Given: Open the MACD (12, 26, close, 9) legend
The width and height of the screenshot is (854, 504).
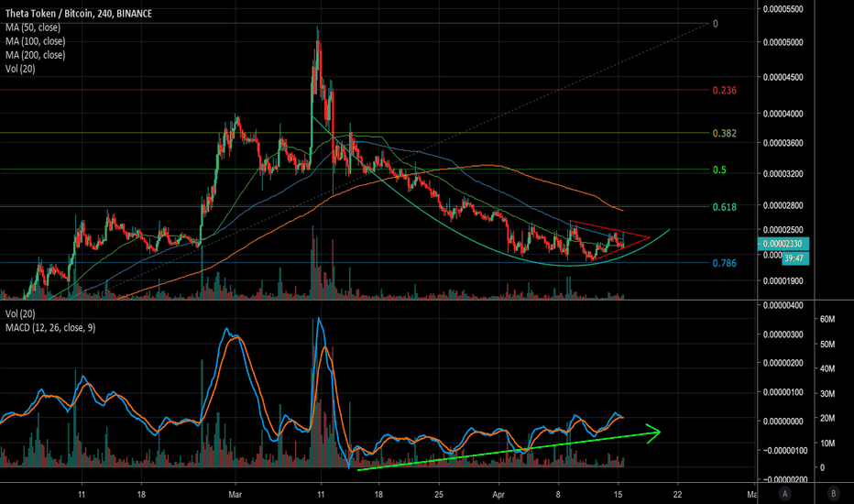Looking at the screenshot, I should 50,327.
